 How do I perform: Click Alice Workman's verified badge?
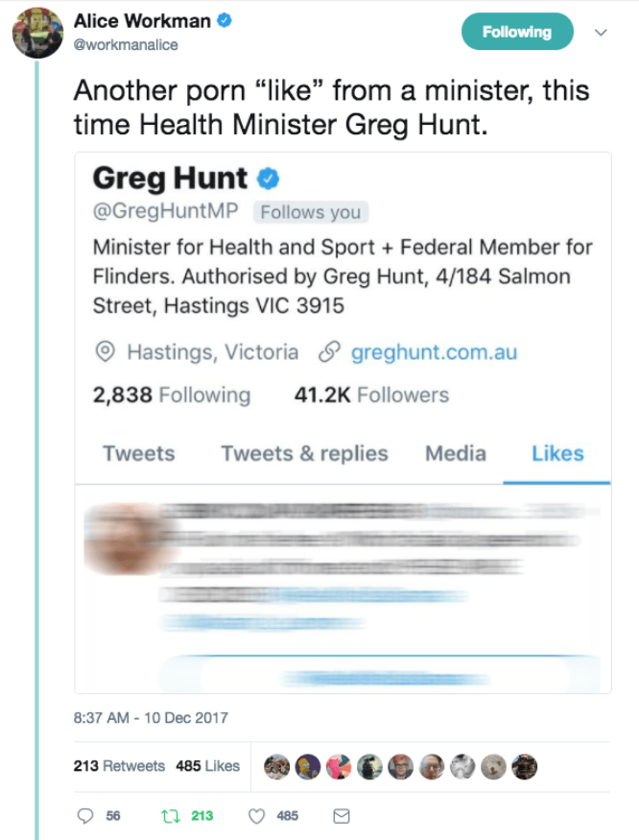point(224,21)
